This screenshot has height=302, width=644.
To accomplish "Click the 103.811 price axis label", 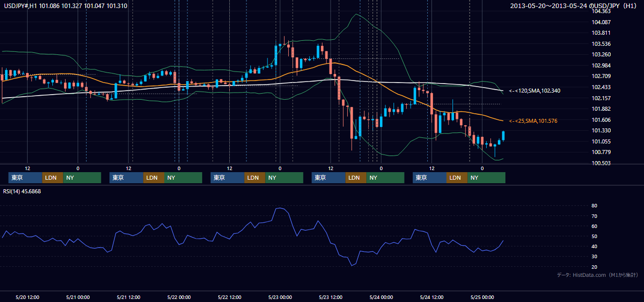I will point(601,33).
